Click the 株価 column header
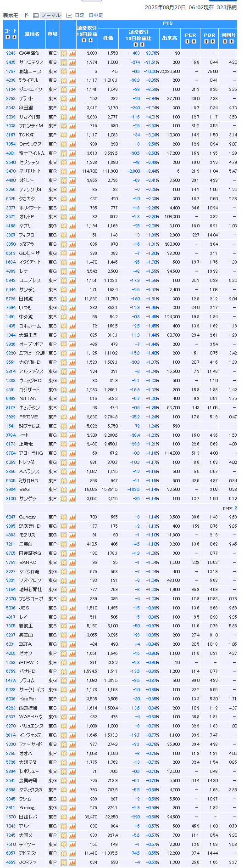The height and width of the screenshot is (868, 244). (108, 38)
